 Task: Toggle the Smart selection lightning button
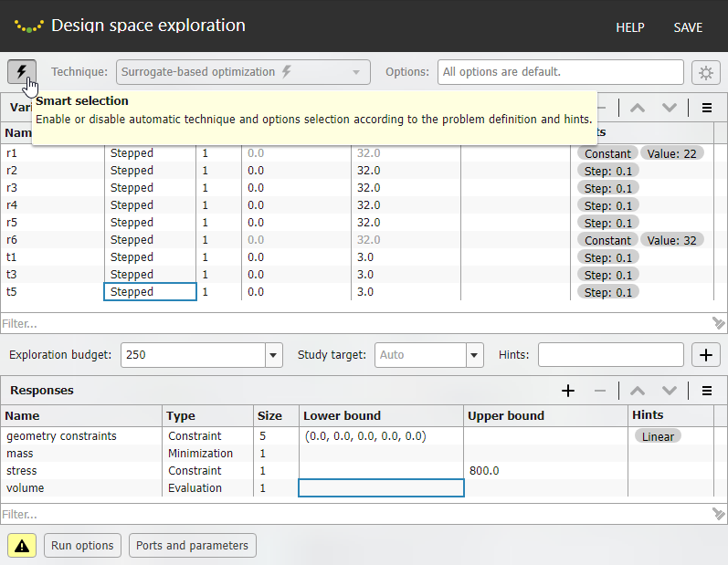(22, 71)
